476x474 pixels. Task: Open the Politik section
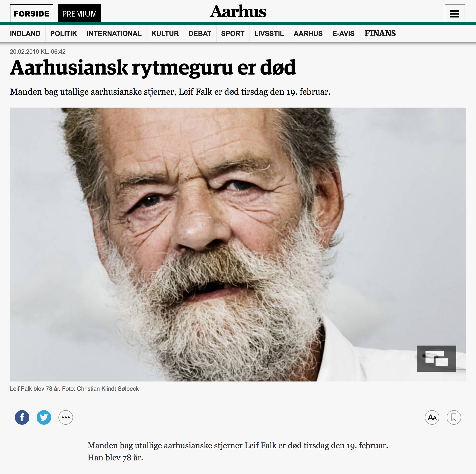click(64, 34)
